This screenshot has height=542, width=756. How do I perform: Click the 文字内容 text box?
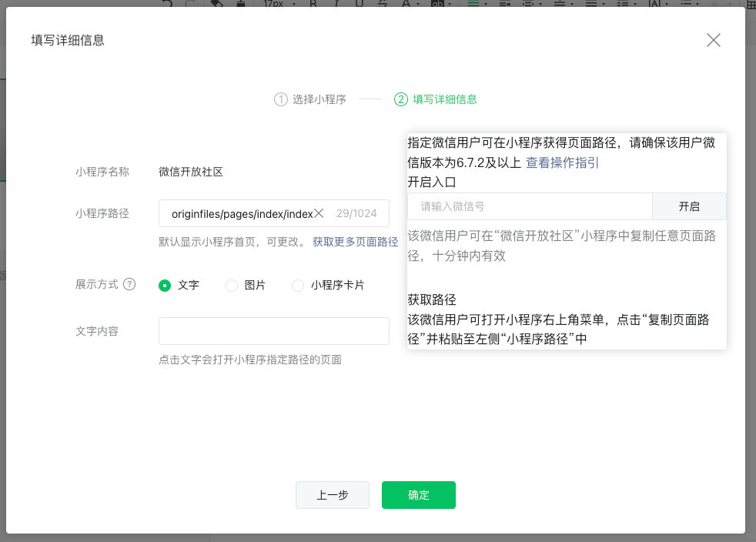coord(274,331)
